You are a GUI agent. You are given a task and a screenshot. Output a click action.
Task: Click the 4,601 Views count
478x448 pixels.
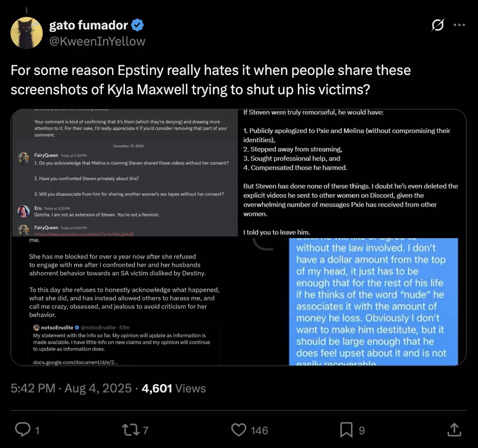click(x=174, y=388)
